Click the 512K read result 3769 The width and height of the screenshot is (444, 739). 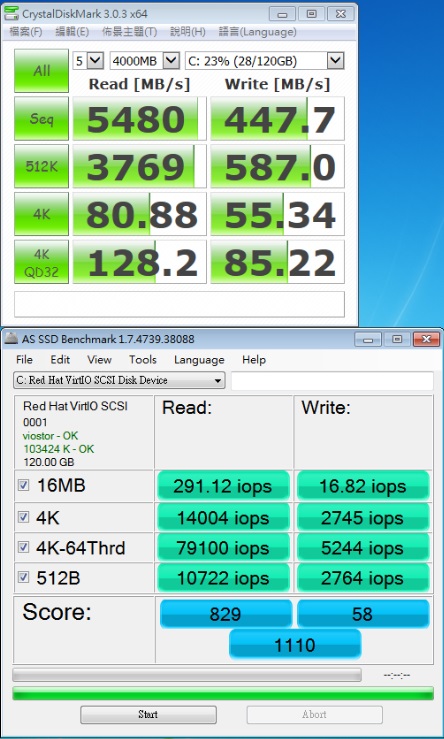point(140,166)
